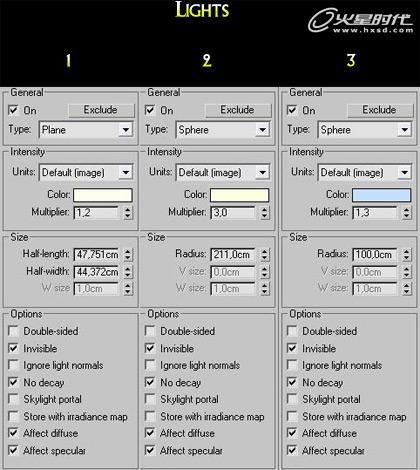Uncheck Affect specular in panel 2
Screen dimensions: 420x470
coord(150,450)
